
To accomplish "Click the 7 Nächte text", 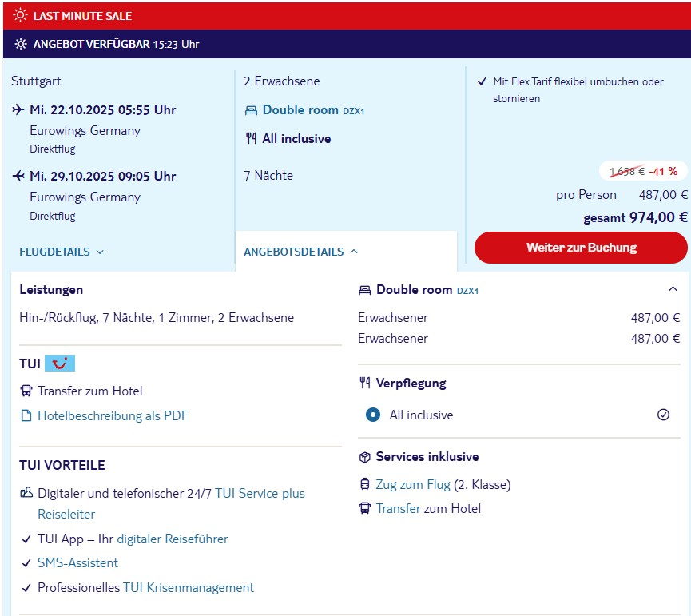I will tap(268, 175).
